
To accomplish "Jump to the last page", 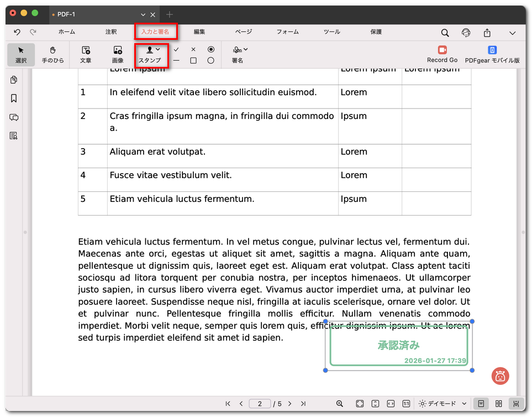I will 303,404.
